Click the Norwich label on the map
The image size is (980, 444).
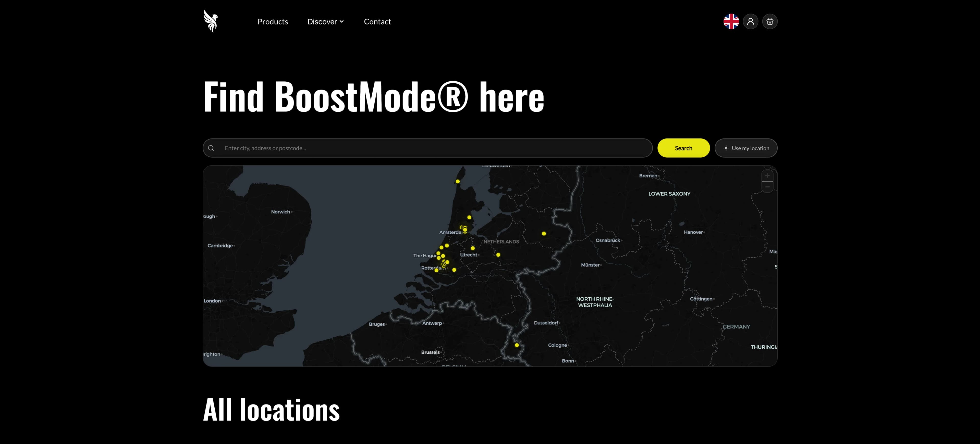pos(280,212)
